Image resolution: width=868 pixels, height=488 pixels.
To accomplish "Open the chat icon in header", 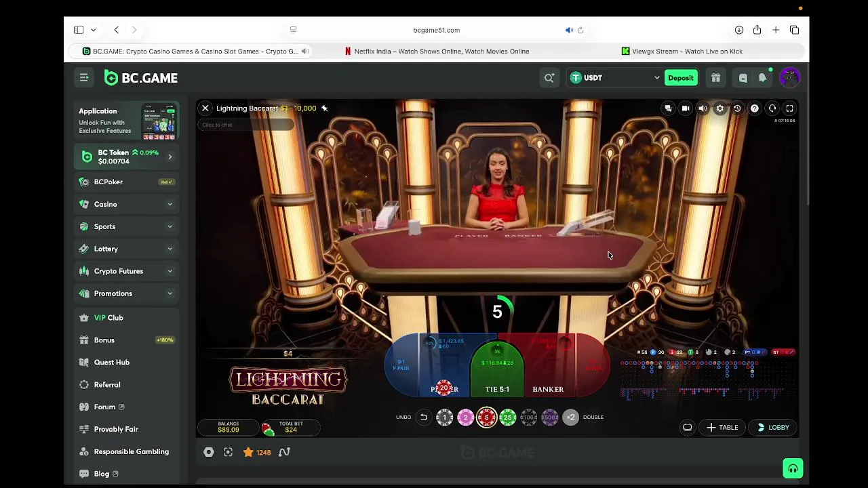I will click(x=743, y=78).
